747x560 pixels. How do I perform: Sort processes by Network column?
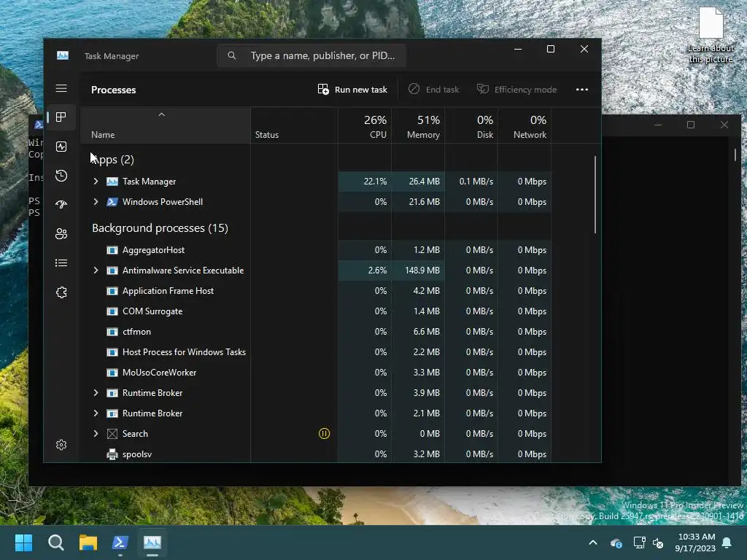pyautogui.click(x=525, y=125)
